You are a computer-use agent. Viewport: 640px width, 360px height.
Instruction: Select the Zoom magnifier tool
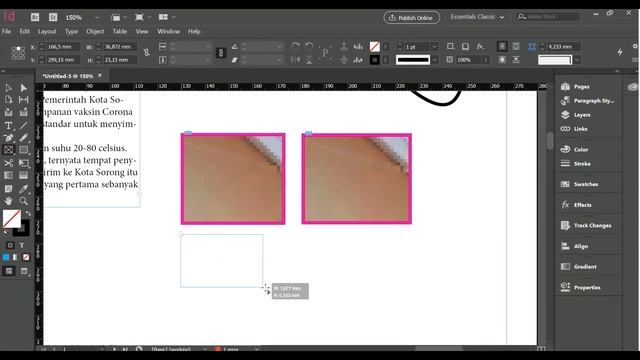[24, 201]
